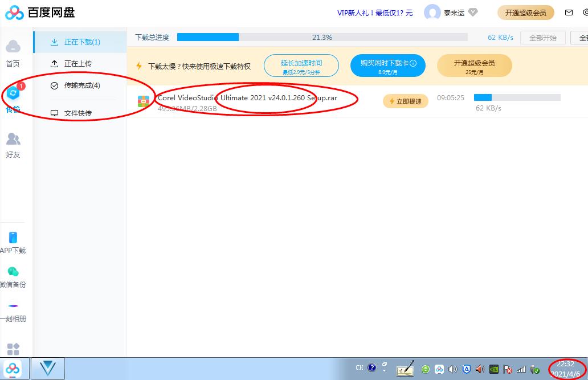Click the Corel VideoStudio Ultimate 2021 file name
The width and height of the screenshot is (588, 380).
[x=247, y=97]
